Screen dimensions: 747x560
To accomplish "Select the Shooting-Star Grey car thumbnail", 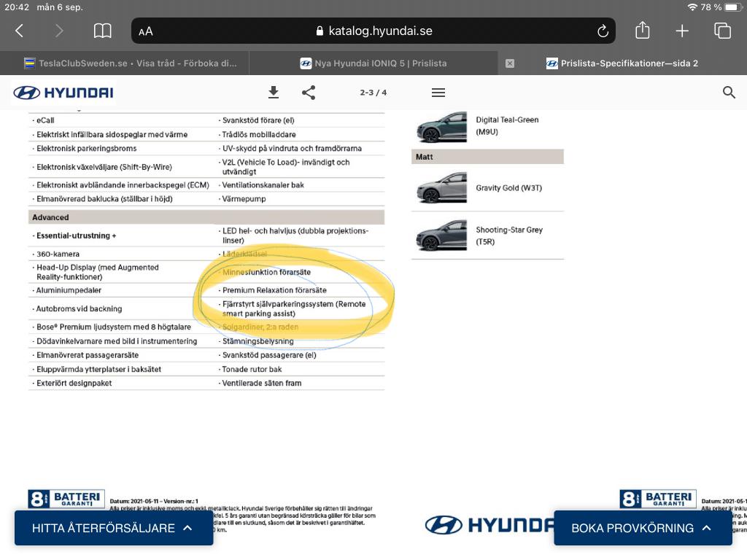I will point(441,236).
